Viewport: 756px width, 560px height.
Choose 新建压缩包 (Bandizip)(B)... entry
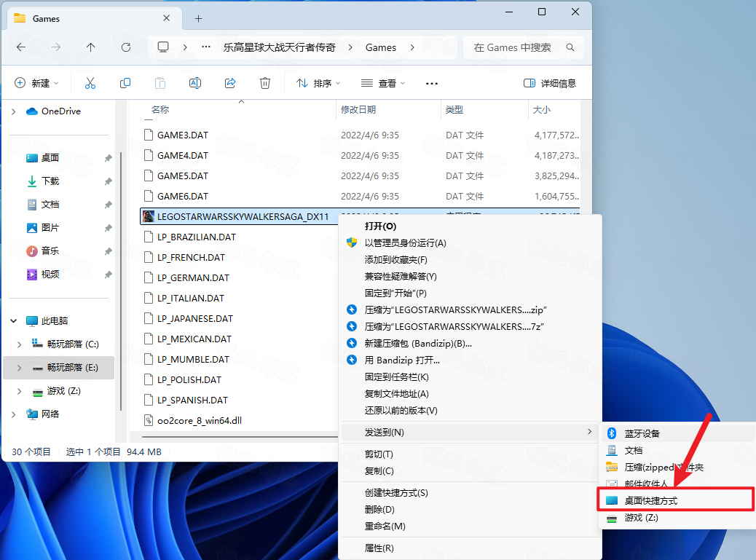tap(470, 344)
